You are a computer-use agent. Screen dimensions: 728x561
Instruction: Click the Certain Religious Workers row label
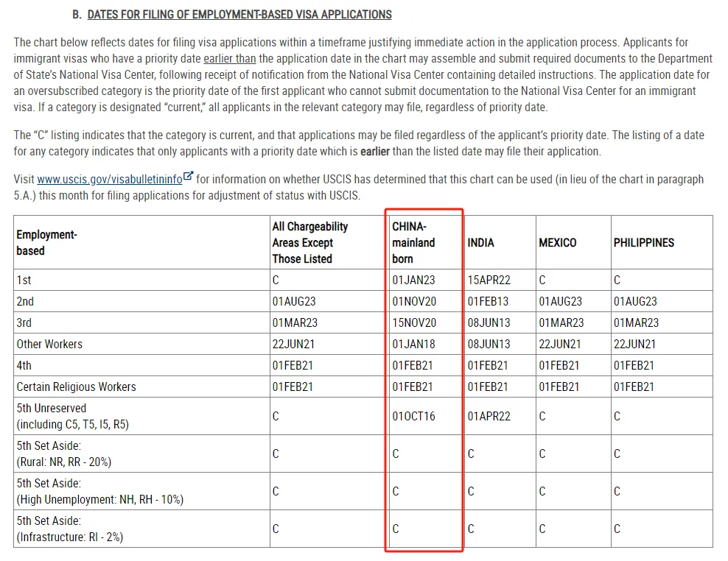76,387
